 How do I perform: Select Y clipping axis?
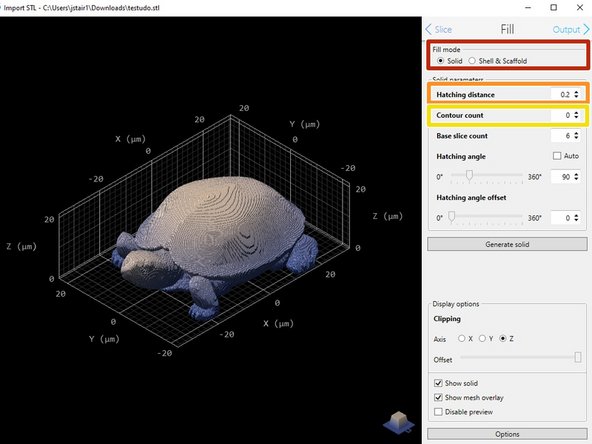(482, 339)
